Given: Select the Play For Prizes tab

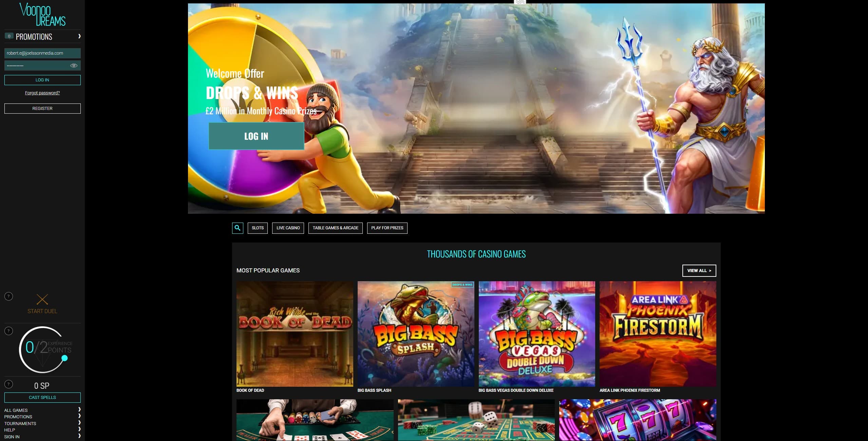Looking at the screenshot, I should click(387, 228).
